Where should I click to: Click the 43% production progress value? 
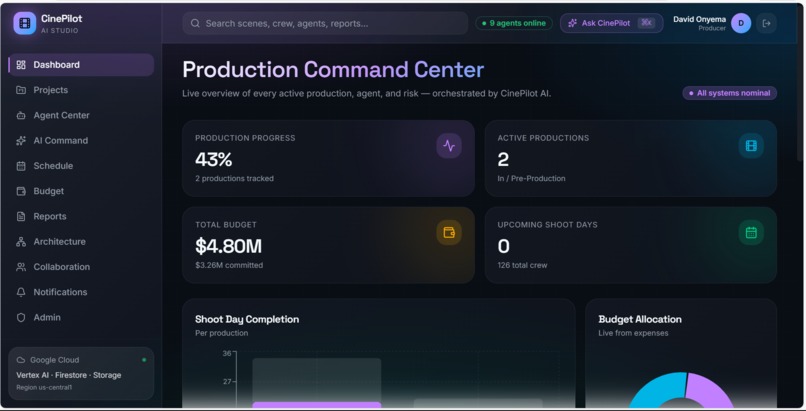214,160
